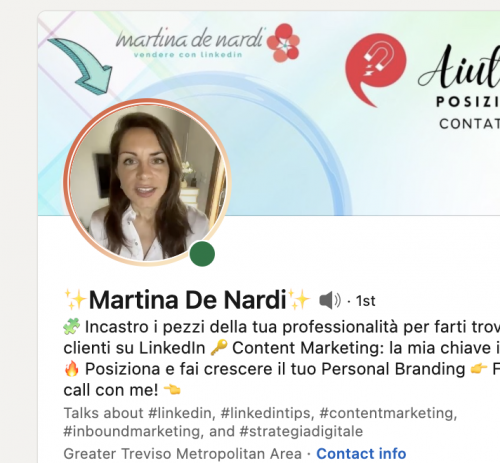Open the profile photo

[147, 183]
